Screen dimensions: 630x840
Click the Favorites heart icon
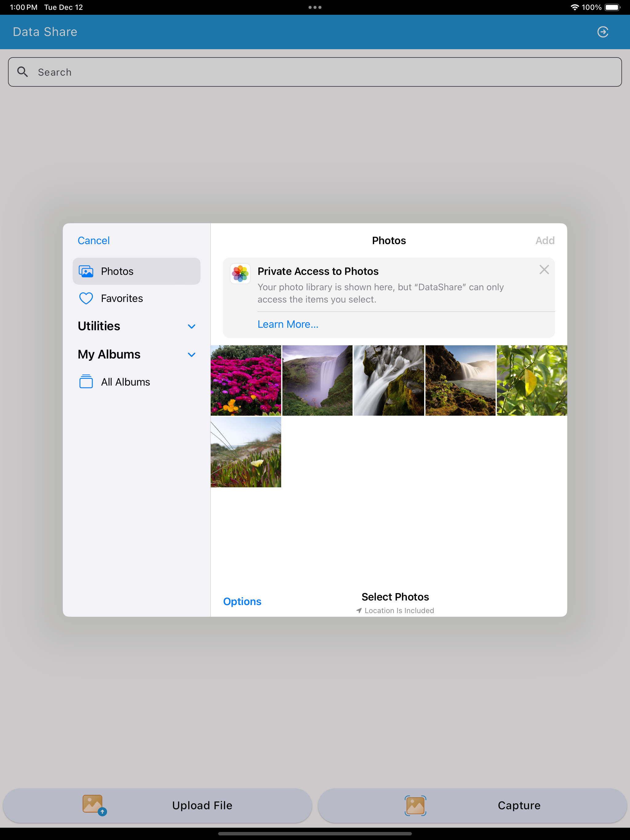pyautogui.click(x=86, y=299)
